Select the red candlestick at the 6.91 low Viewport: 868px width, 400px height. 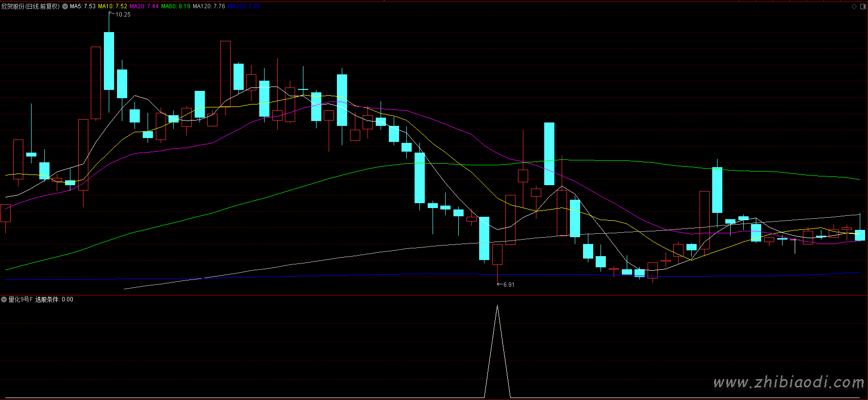(497, 254)
